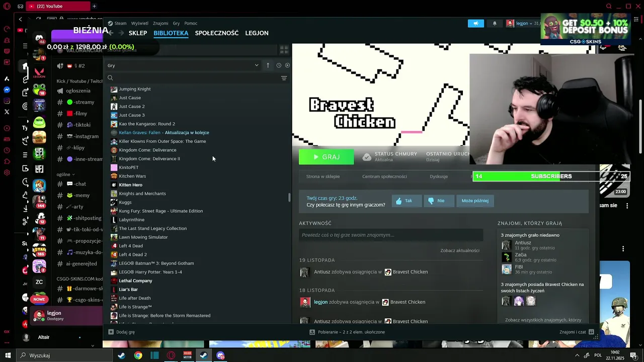Open Gry menu in menu bar
The width and height of the screenshot is (644, 362).
tap(176, 23)
